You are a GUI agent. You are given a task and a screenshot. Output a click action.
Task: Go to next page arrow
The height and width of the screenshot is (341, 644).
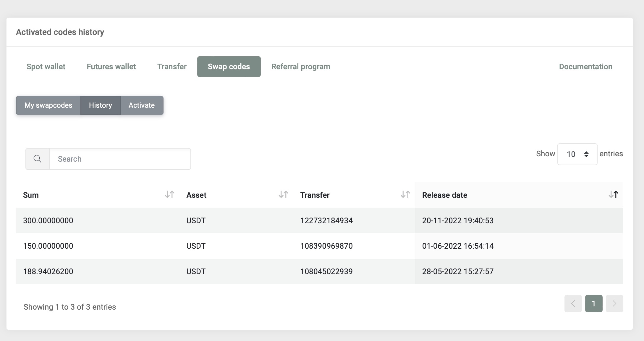[614, 303]
